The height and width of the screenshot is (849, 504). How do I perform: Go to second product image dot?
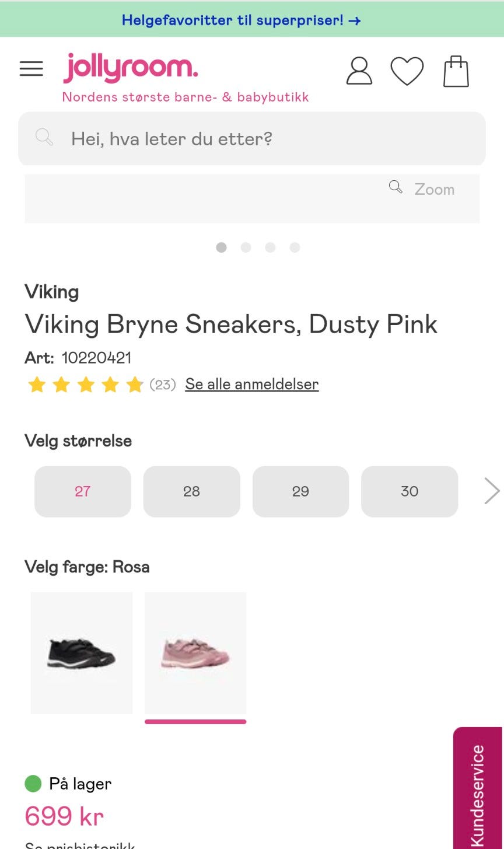(246, 247)
